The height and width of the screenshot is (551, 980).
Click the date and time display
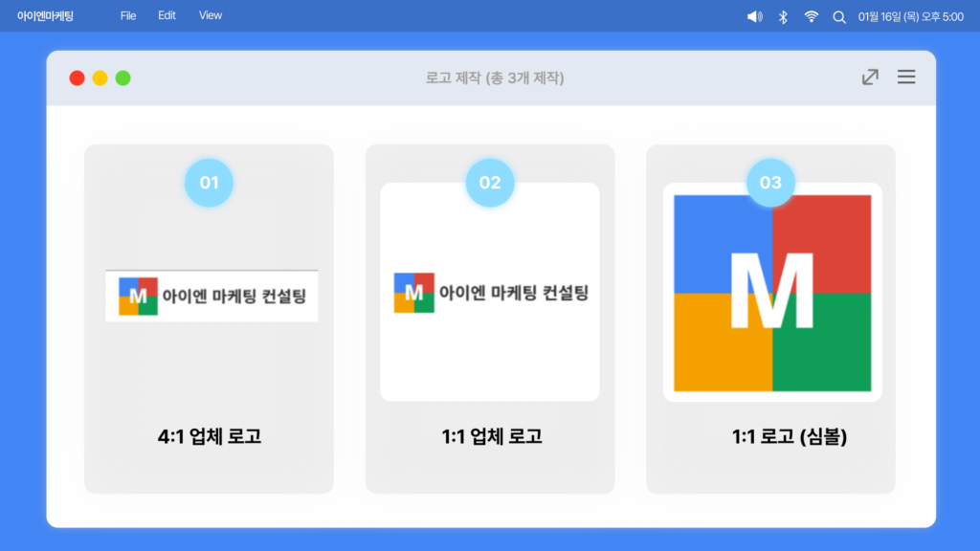[x=911, y=17]
